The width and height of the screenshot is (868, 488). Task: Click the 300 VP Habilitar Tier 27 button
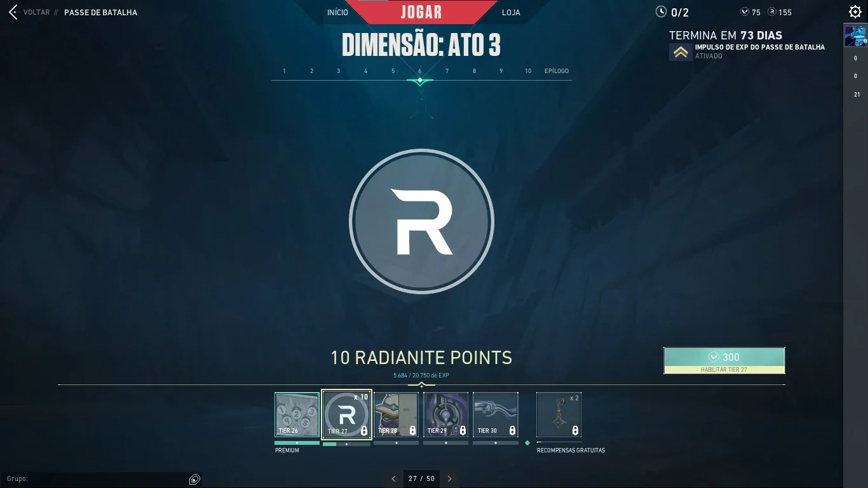point(724,360)
